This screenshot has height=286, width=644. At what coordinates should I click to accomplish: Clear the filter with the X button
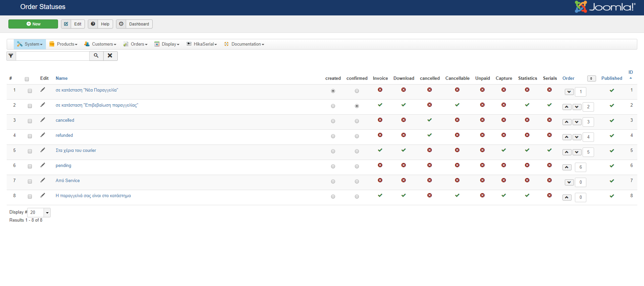110,56
